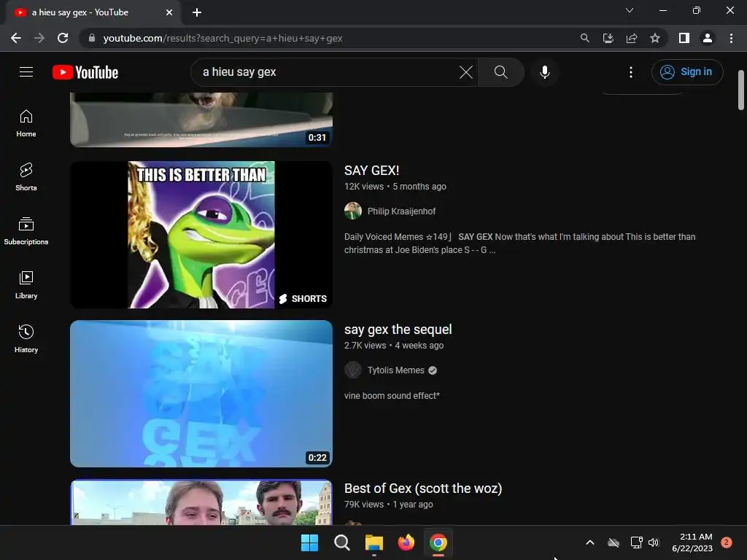Open the 0:22 'say gex the sequel' thumbnail

(x=201, y=394)
